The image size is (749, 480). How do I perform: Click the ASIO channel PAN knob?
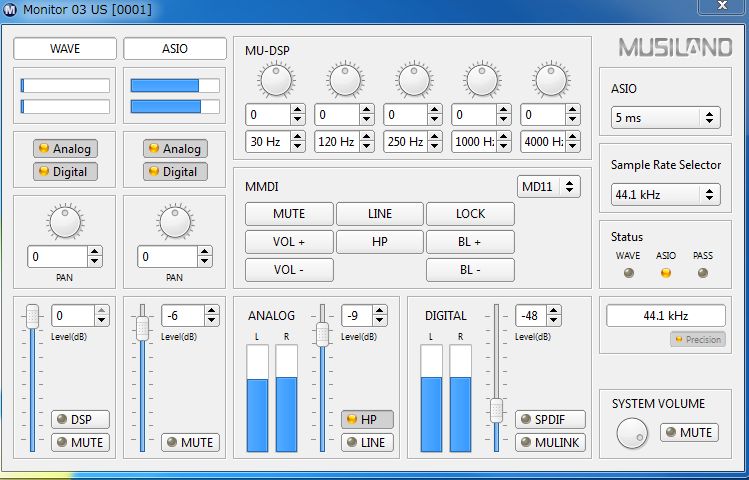click(x=175, y=222)
